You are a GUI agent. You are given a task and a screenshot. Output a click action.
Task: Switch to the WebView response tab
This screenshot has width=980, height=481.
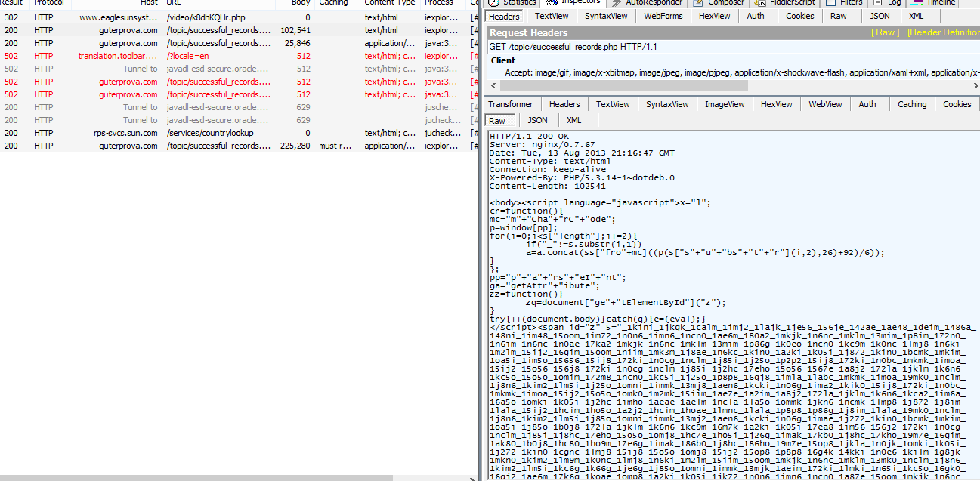coord(825,104)
